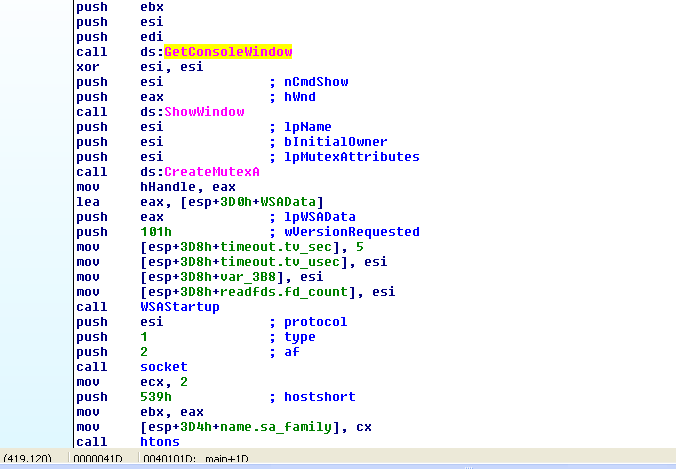
Task: Select the name.sa_family operand
Action: click(275, 427)
